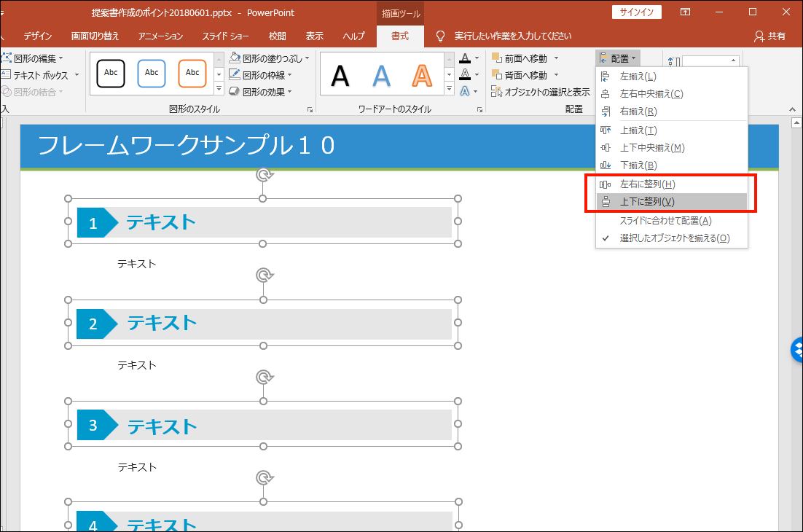This screenshot has width=803, height=532.
Task: Open the 配置 (Arrange) dropdown
Action: (617, 58)
